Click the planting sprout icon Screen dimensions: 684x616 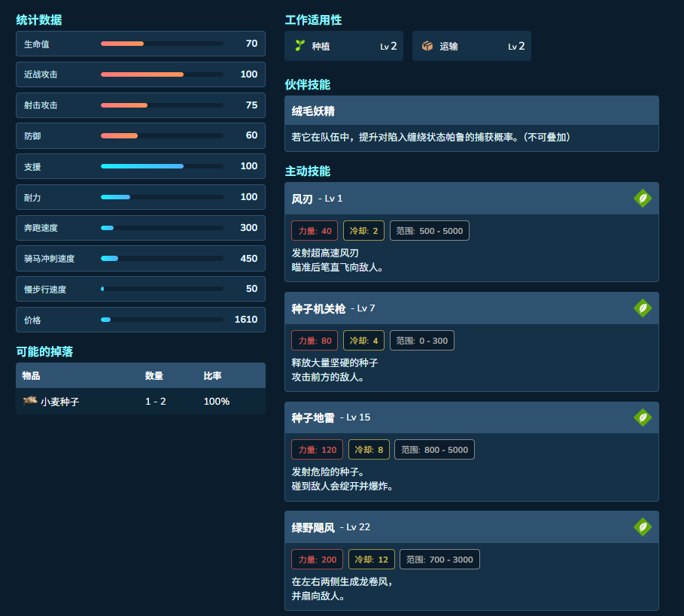299,45
